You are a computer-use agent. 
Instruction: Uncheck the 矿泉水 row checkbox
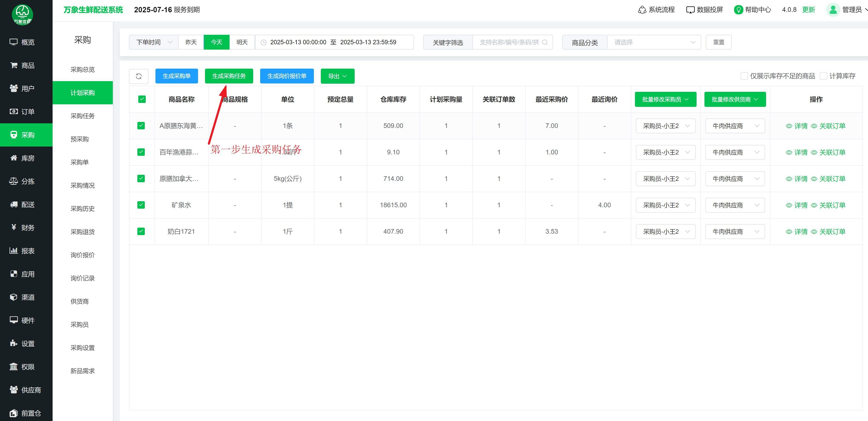pyautogui.click(x=141, y=205)
